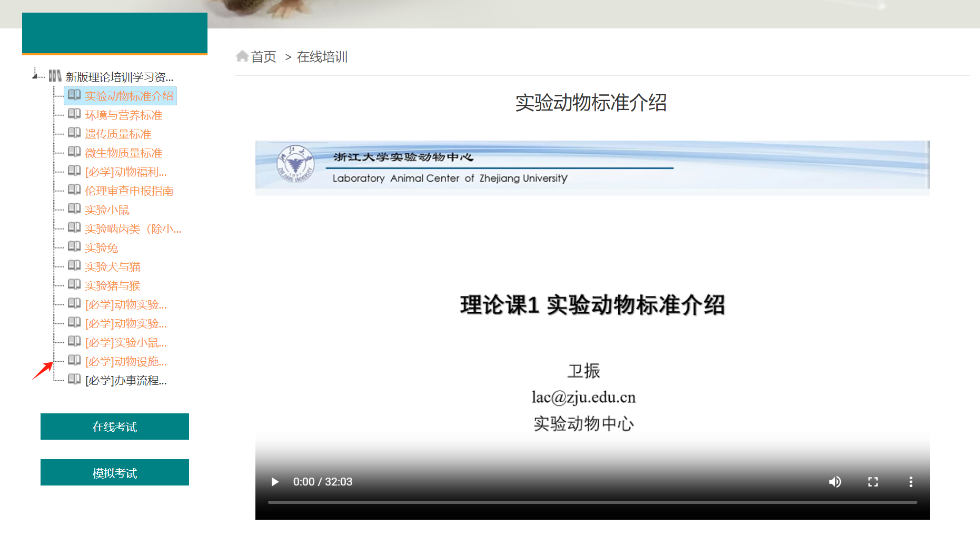Mute the video volume

(835, 482)
